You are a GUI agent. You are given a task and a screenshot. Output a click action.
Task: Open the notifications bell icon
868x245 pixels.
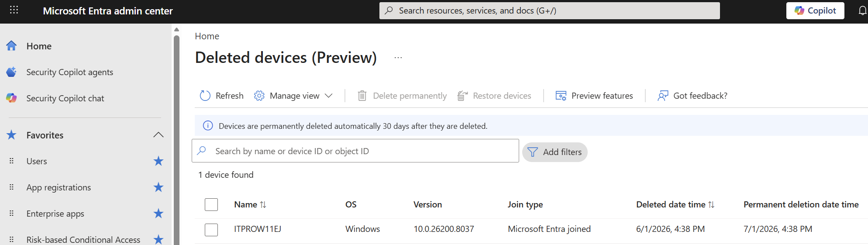pyautogui.click(x=863, y=11)
